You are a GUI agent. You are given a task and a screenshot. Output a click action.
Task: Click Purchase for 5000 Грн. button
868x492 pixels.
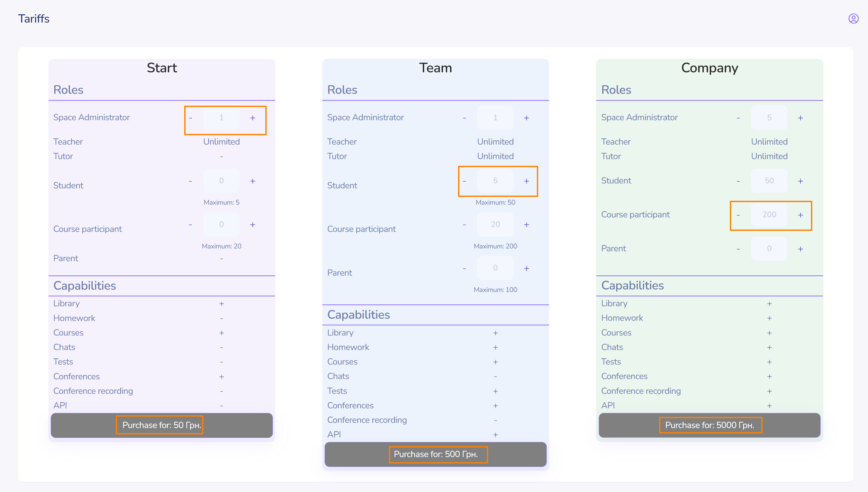[709, 425]
